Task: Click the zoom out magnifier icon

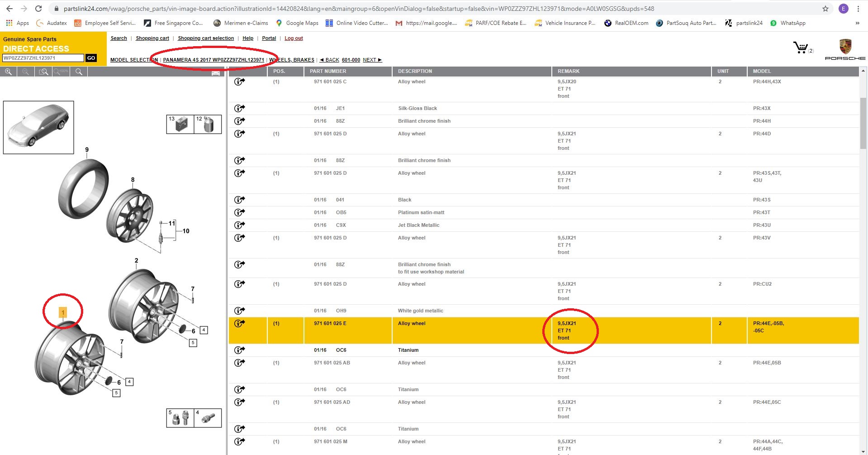Action: tap(26, 72)
